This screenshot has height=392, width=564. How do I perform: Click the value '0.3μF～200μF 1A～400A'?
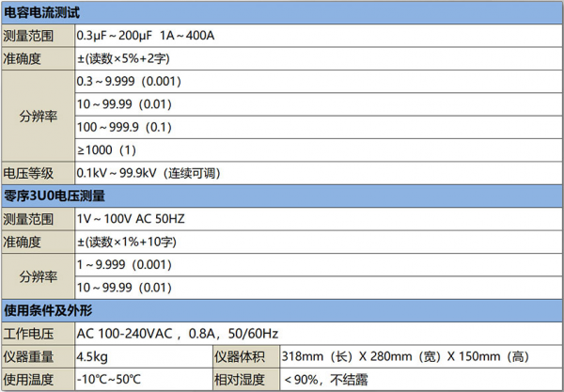coord(146,36)
